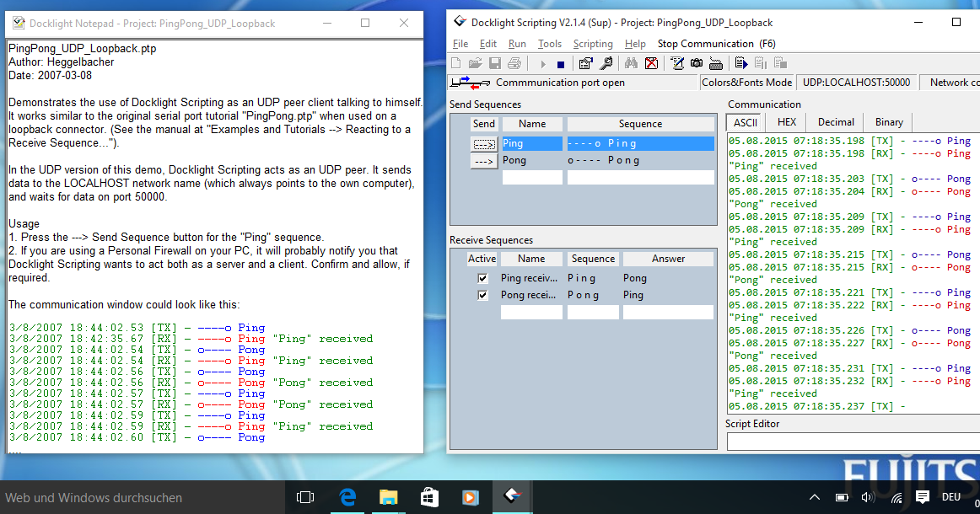Screen dimensions: 980x514
Task: Switch to the ASCII tab
Action: (745, 122)
